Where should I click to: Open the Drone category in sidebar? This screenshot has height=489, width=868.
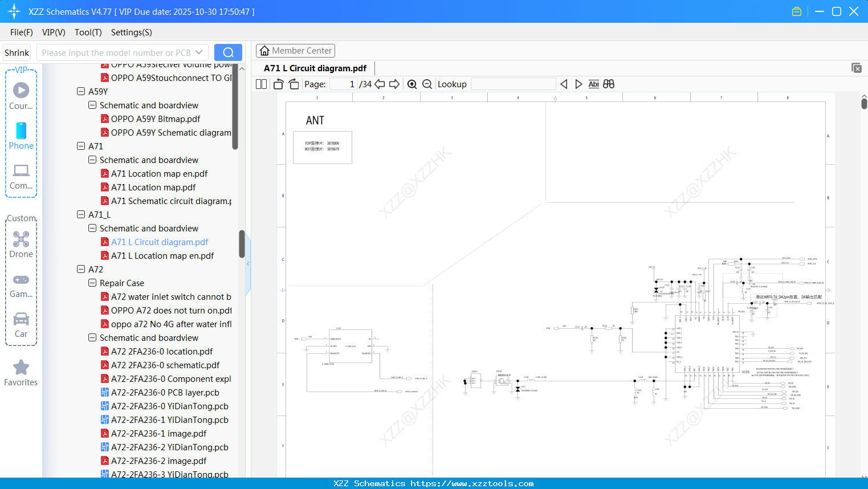(21, 244)
